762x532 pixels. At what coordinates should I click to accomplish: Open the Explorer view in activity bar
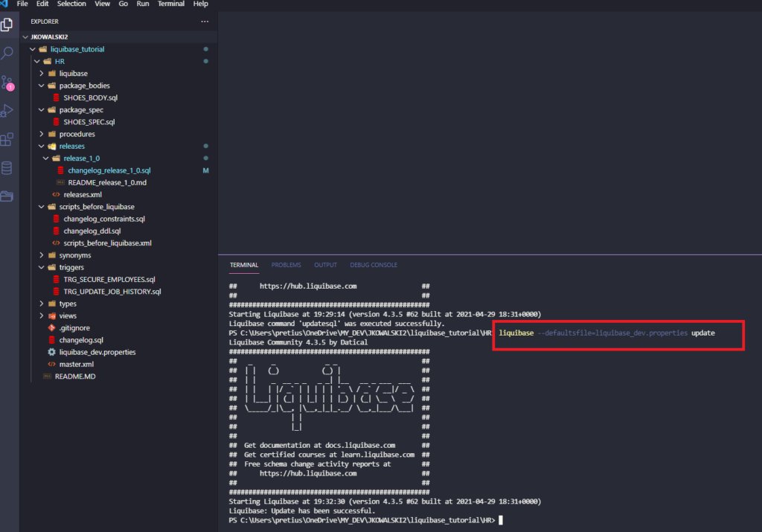click(7, 25)
